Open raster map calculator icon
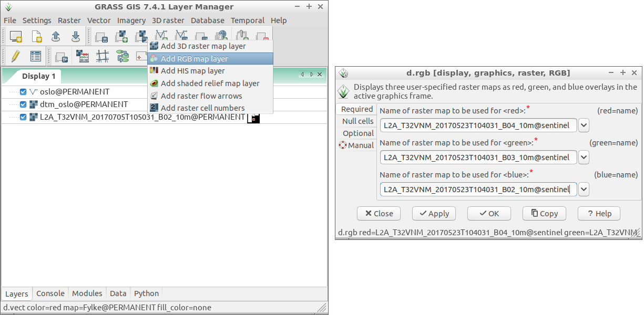This screenshot has height=315, width=644. (x=82, y=56)
